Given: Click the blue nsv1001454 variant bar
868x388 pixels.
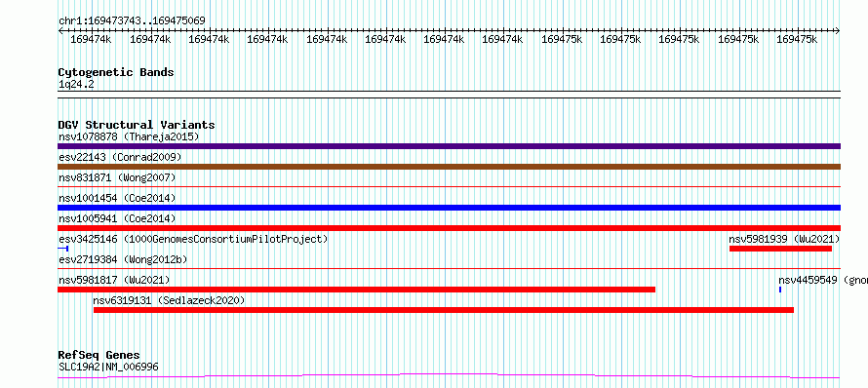Looking at the screenshot, I should (x=449, y=208).
